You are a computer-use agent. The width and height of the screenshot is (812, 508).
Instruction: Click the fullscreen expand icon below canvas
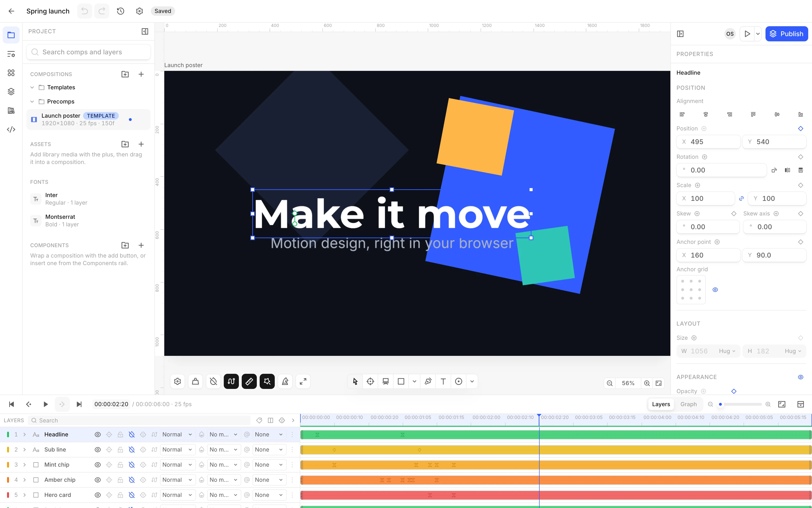point(303,381)
